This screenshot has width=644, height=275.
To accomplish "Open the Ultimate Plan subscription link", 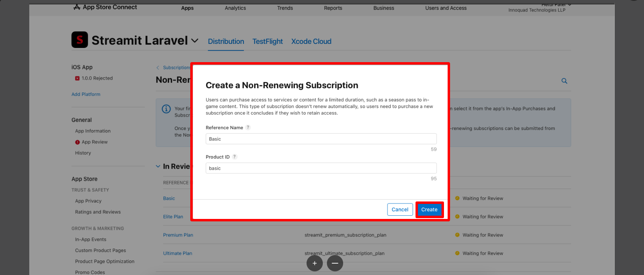I will click(178, 253).
